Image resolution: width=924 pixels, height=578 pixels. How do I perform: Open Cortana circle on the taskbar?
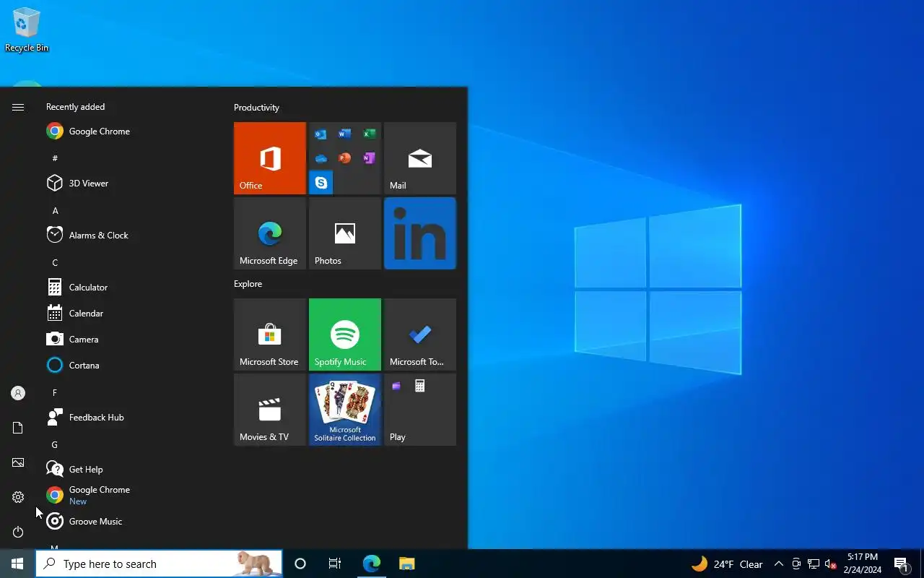[300, 564]
